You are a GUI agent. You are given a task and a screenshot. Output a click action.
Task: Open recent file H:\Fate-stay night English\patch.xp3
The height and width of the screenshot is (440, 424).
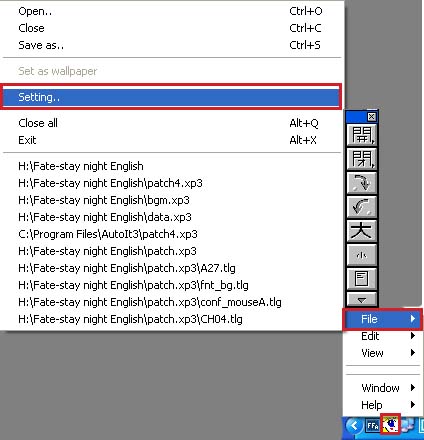point(172,251)
